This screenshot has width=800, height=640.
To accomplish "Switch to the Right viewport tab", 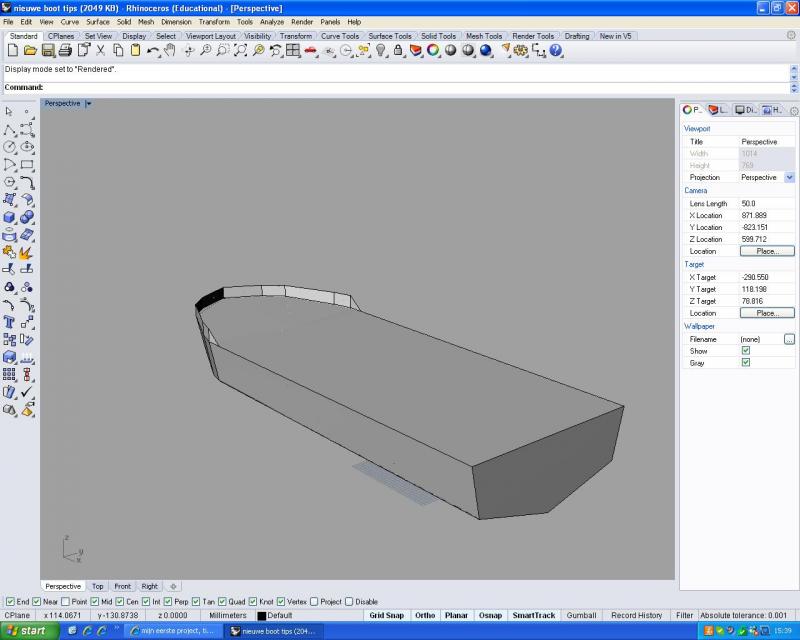I will pos(149,586).
